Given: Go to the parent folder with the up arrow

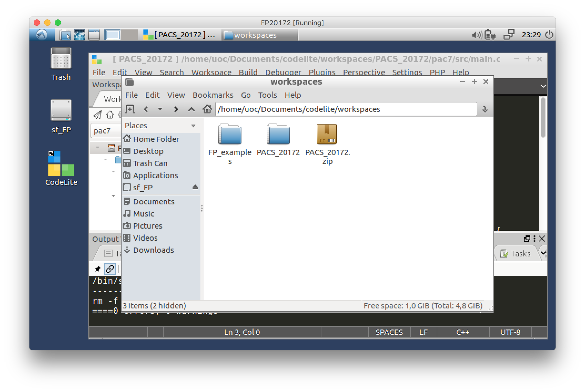Looking at the screenshot, I should point(191,109).
